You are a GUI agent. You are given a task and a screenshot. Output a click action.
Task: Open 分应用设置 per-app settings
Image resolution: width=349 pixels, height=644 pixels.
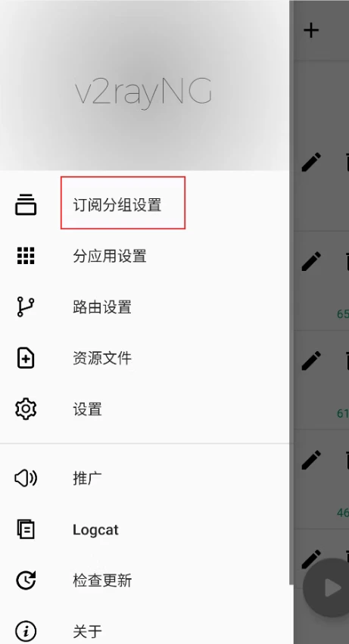point(109,256)
